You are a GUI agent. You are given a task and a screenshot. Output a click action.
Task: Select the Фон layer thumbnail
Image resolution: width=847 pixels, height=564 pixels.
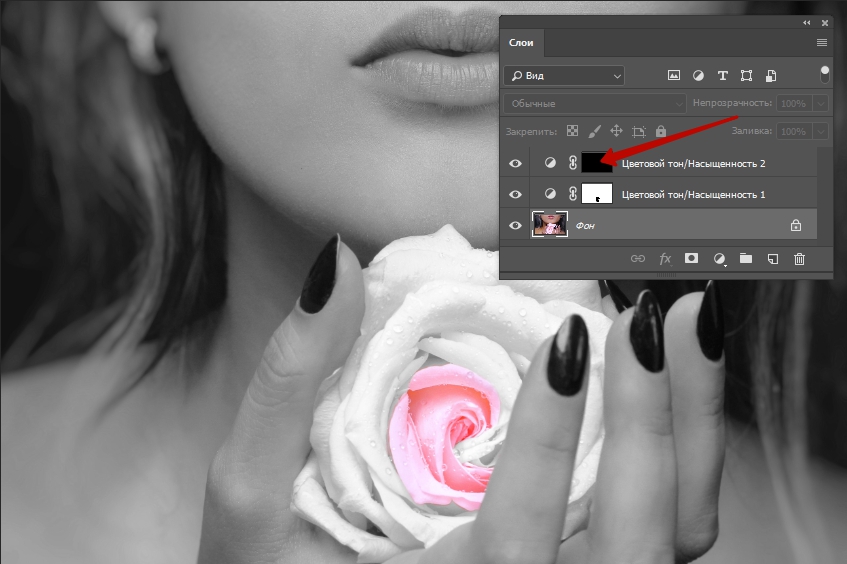click(x=550, y=224)
